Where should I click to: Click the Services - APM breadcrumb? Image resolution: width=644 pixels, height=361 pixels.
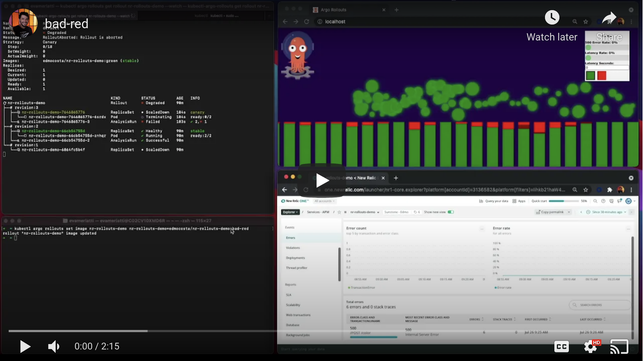(318, 212)
